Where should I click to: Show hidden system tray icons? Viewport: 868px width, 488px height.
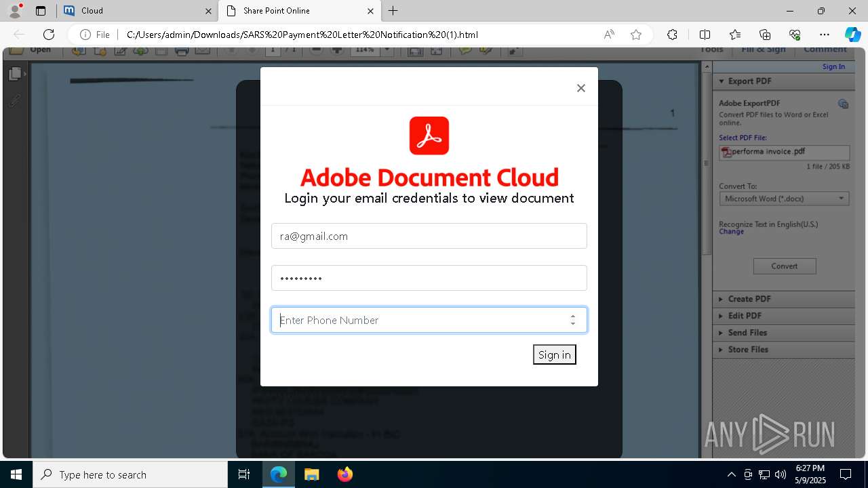click(x=731, y=474)
